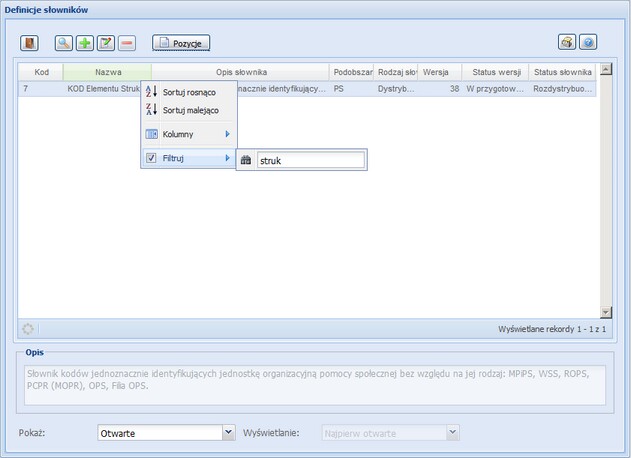
Task: Expand the Kolumny submenu
Action: [x=188, y=134]
